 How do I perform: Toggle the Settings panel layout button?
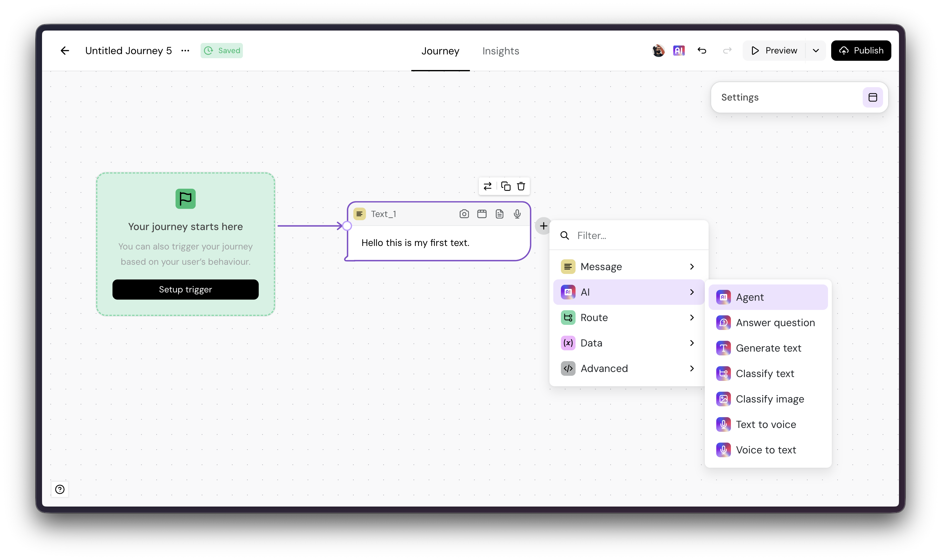click(x=872, y=97)
